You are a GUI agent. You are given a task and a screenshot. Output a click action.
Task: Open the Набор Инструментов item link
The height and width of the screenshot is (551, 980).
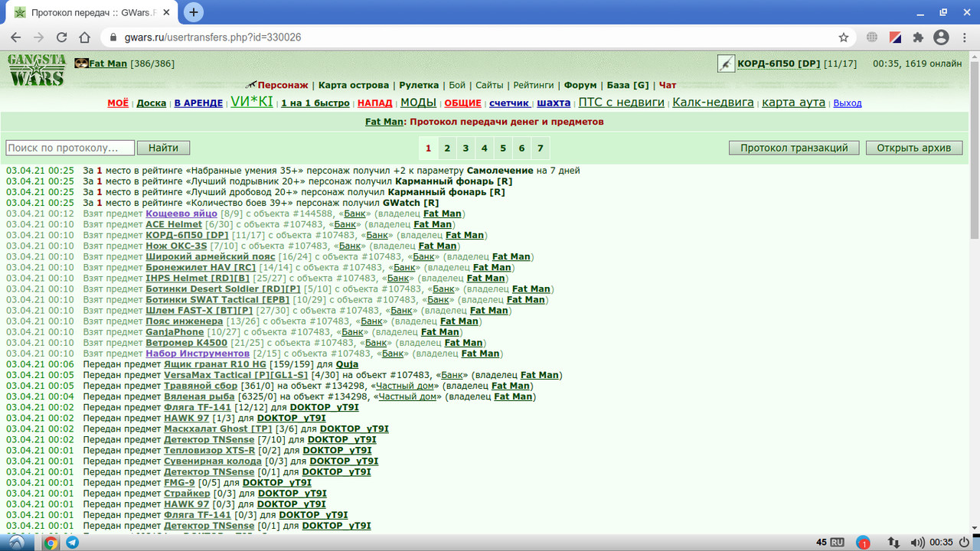[x=198, y=354]
